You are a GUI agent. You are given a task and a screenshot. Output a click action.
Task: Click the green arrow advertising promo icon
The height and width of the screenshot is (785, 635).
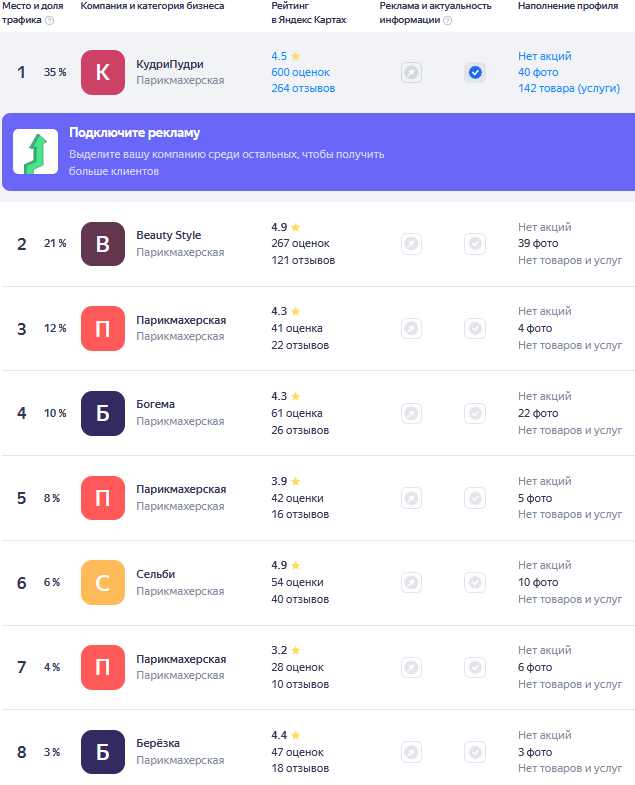pos(36,152)
